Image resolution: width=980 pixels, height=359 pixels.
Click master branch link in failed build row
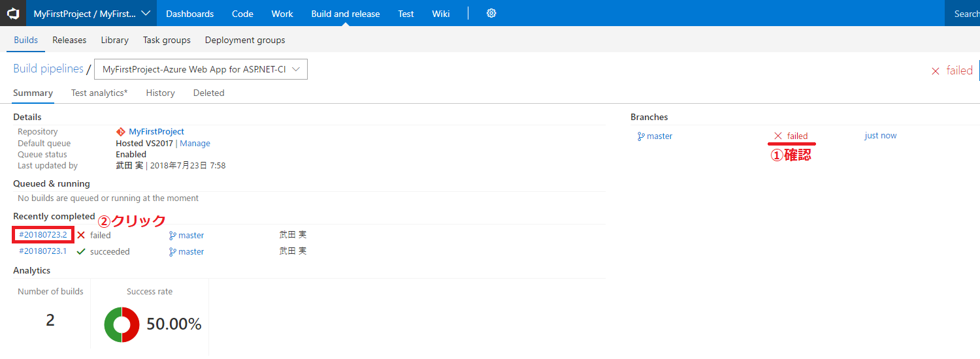(191, 236)
